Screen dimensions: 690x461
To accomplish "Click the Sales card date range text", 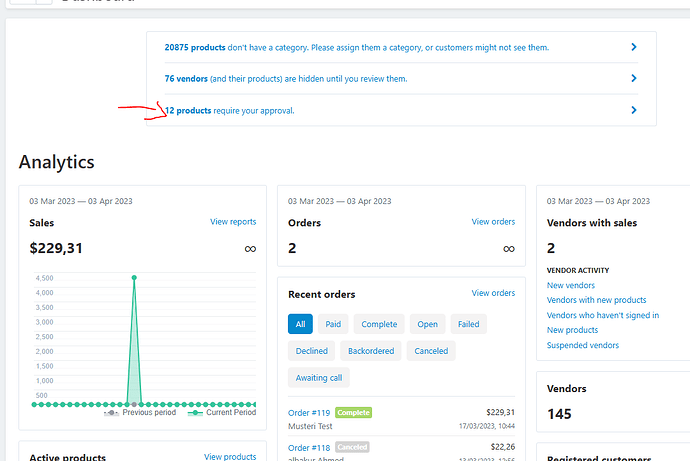I will pyautogui.click(x=81, y=201).
